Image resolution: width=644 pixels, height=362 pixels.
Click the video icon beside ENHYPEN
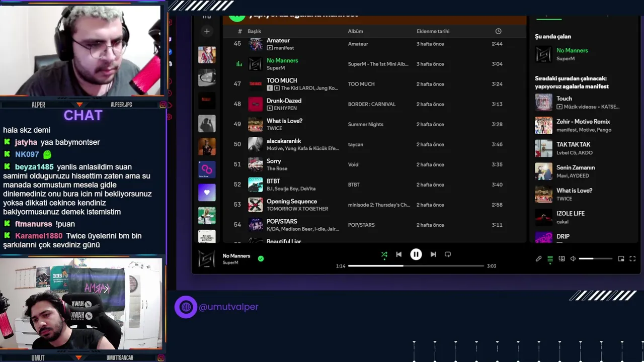[x=270, y=108]
